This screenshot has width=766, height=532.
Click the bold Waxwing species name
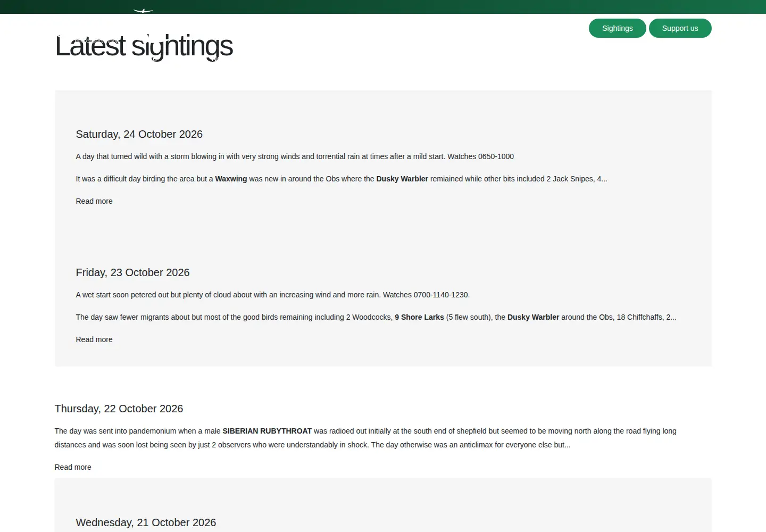pos(231,179)
